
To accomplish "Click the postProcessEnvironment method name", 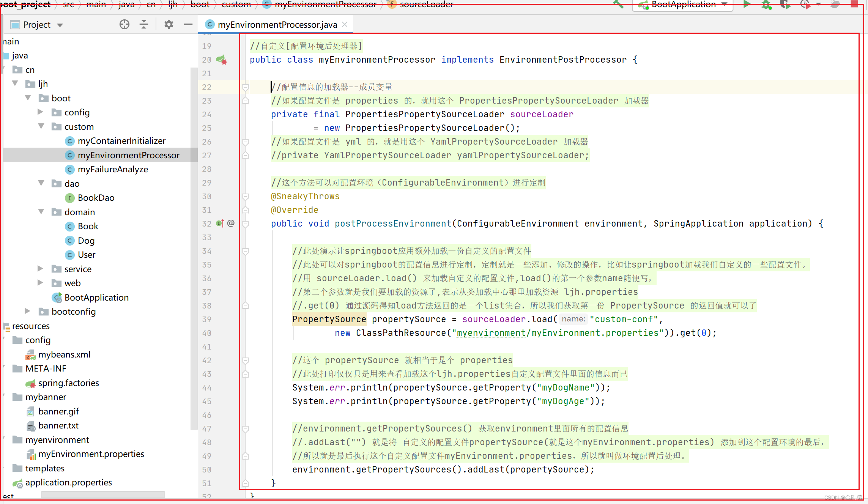I will tap(393, 224).
